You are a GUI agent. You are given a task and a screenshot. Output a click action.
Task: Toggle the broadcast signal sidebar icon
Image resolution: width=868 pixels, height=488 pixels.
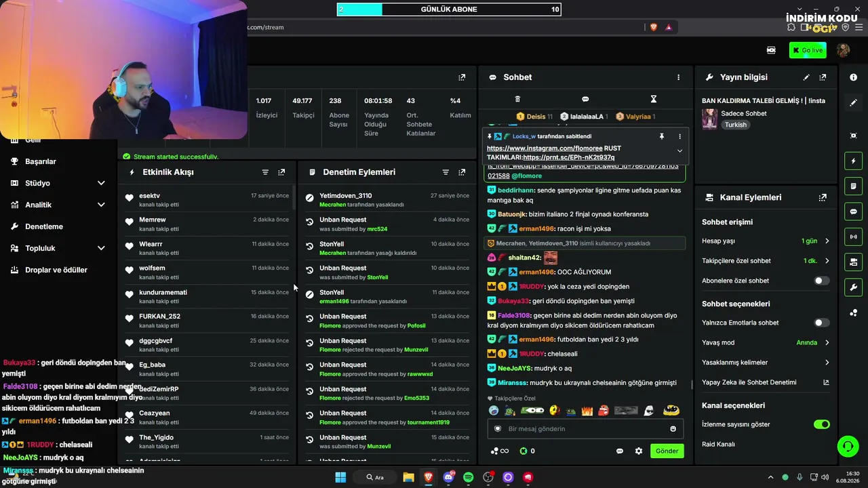[853, 237]
